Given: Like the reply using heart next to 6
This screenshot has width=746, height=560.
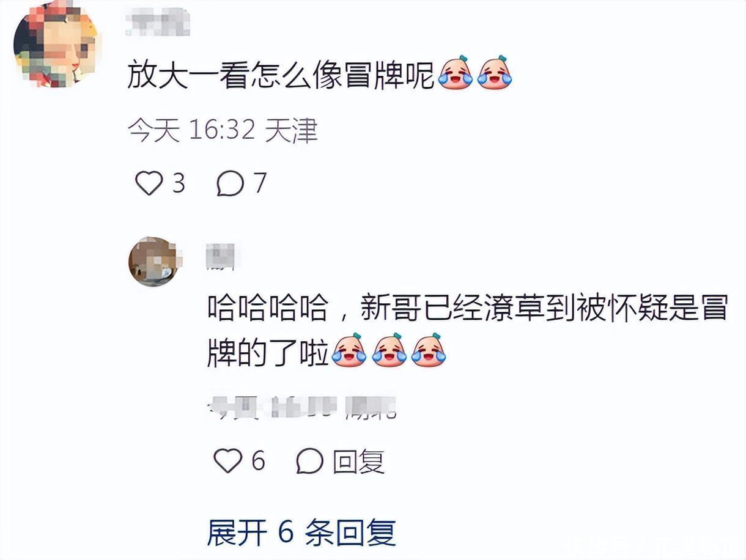Looking at the screenshot, I should pyautogui.click(x=228, y=460).
